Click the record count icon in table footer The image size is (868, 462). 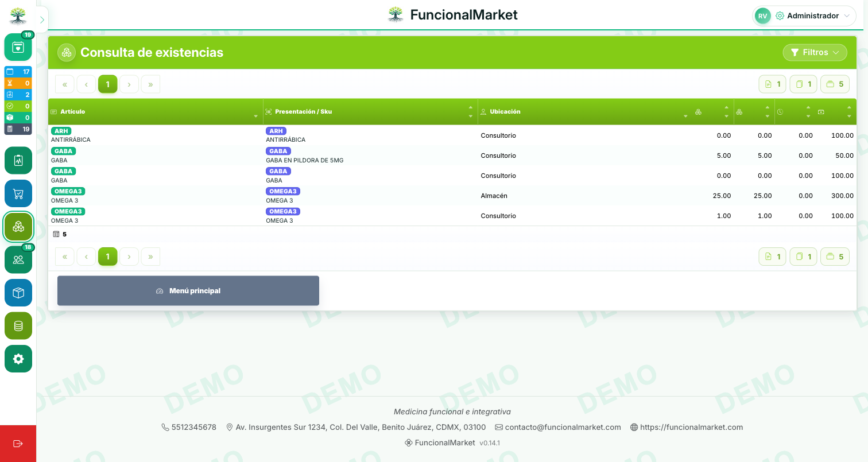pyautogui.click(x=56, y=234)
